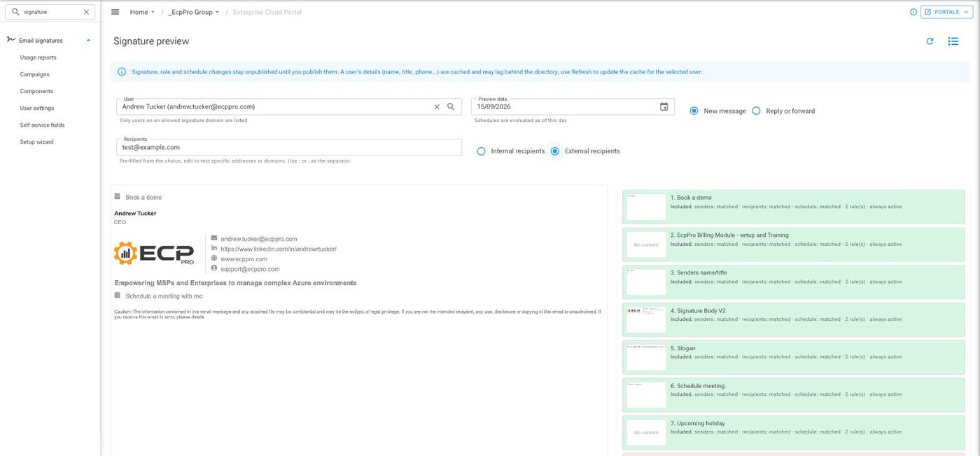The width and height of the screenshot is (980, 456).
Task: Click the Enterprise Cloud Portal breadcrumb
Action: 267,12
